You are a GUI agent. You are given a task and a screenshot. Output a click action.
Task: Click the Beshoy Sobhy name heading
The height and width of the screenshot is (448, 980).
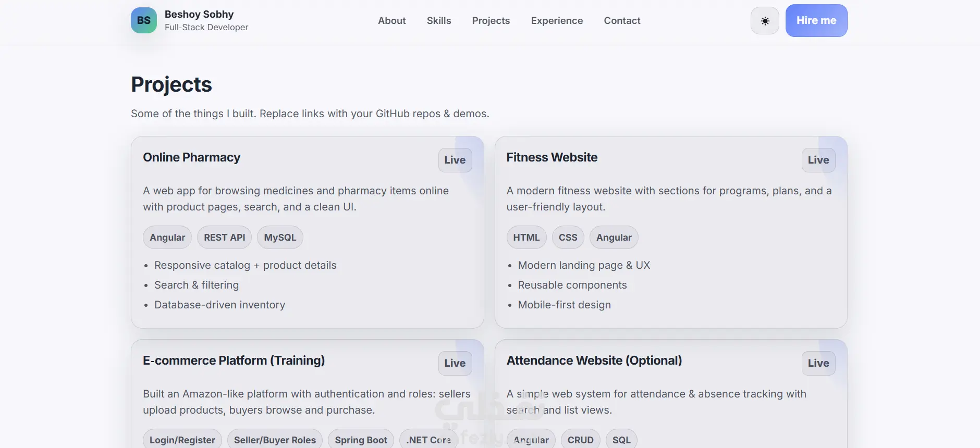coord(199,14)
